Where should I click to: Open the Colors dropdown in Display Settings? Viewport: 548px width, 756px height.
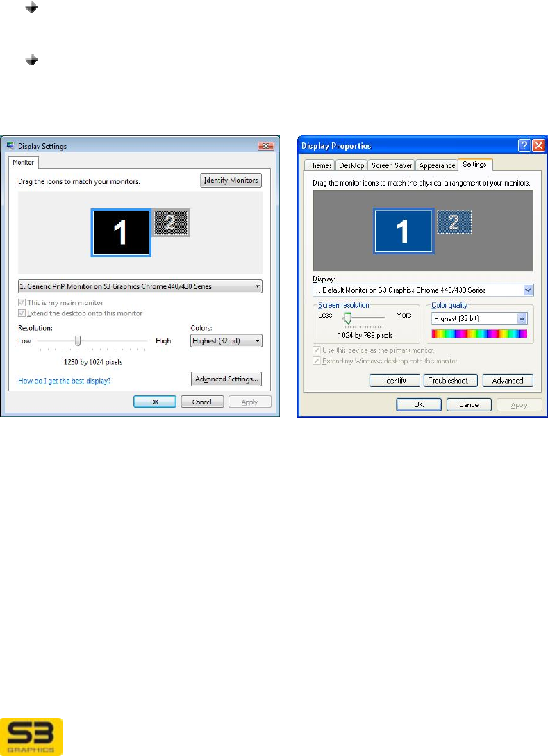pyautogui.click(x=226, y=341)
